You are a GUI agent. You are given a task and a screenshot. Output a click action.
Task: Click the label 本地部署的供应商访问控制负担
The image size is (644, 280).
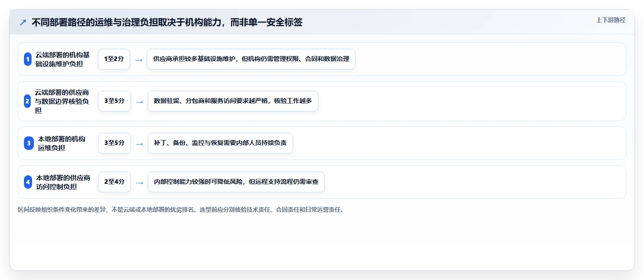(63, 182)
